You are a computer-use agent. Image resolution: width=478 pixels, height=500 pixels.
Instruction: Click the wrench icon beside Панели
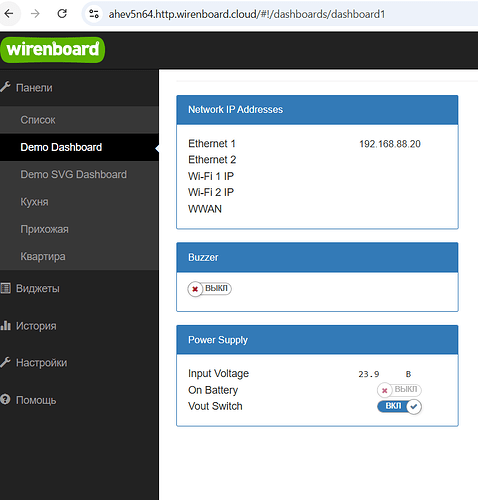coord(5,87)
